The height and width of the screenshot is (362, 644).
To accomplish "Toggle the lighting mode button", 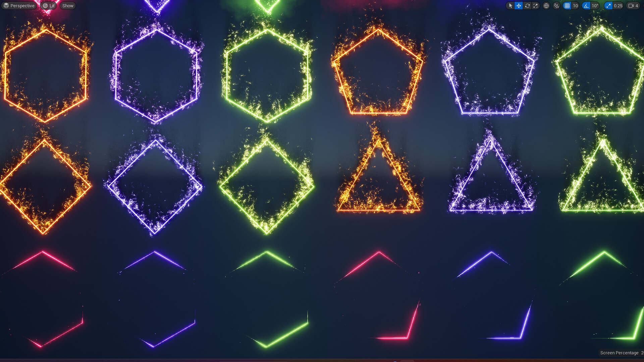I will pos(49,5).
